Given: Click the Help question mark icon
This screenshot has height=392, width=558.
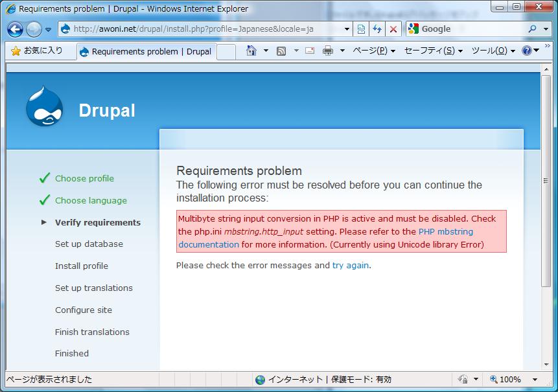Looking at the screenshot, I should pos(527,51).
